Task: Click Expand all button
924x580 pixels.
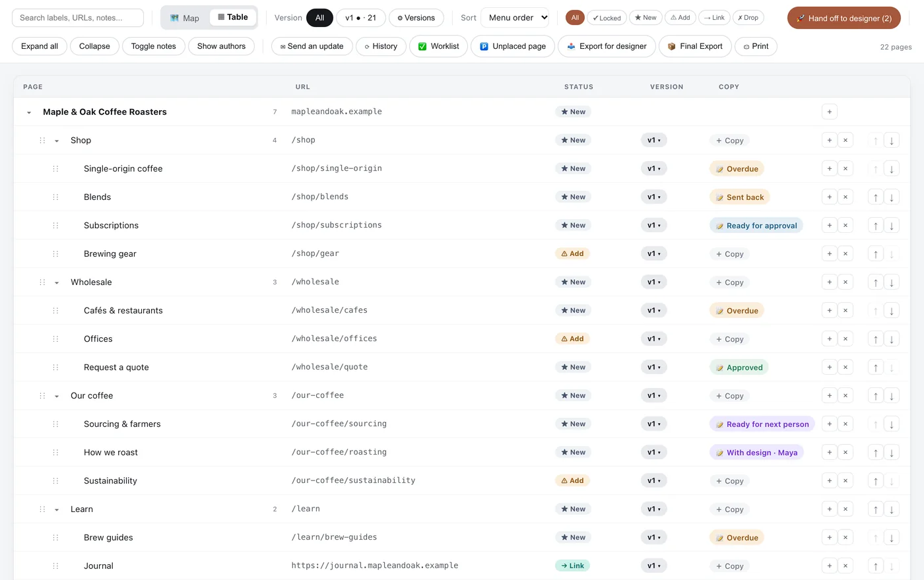Action: coord(40,46)
